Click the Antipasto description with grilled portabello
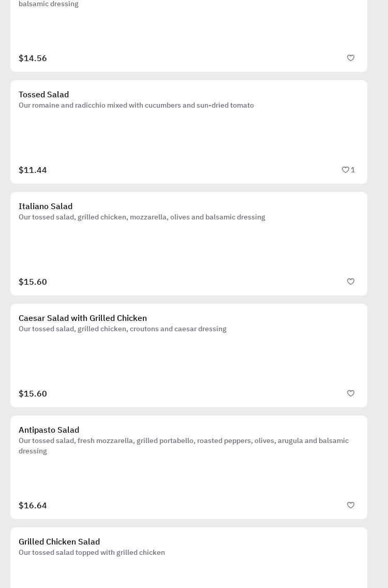Screen dimensions: 388x588 [184, 441]
